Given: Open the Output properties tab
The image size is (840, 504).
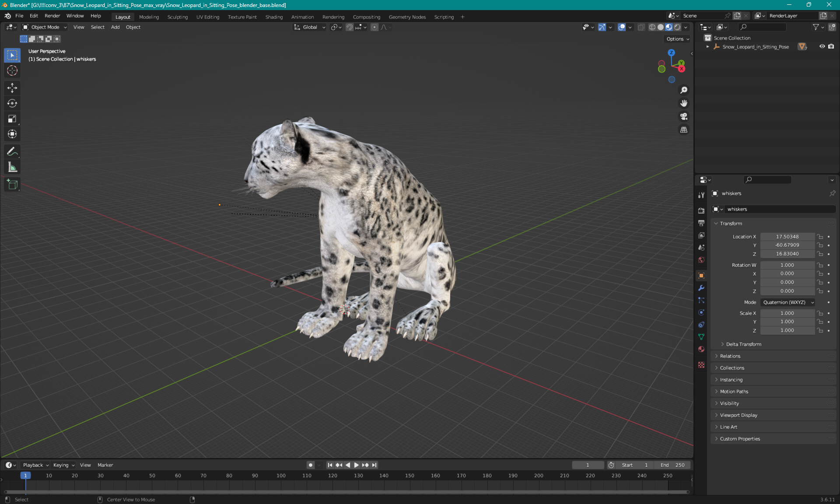Looking at the screenshot, I should click(x=701, y=223).
